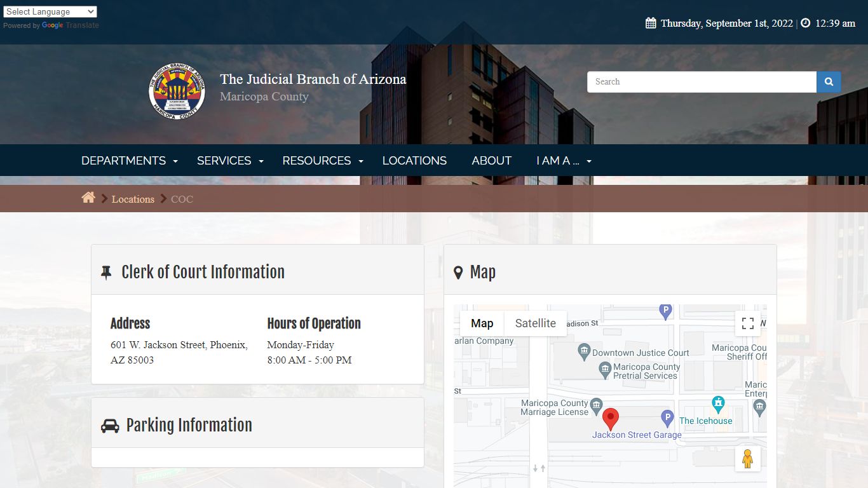Click the home icon in breadcrumb
Screen dimensions: 868x488
(x=88, y=198)
